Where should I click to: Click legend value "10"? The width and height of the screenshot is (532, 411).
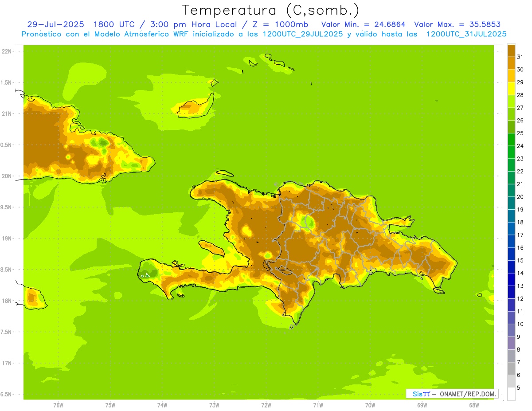pos(520,324)
